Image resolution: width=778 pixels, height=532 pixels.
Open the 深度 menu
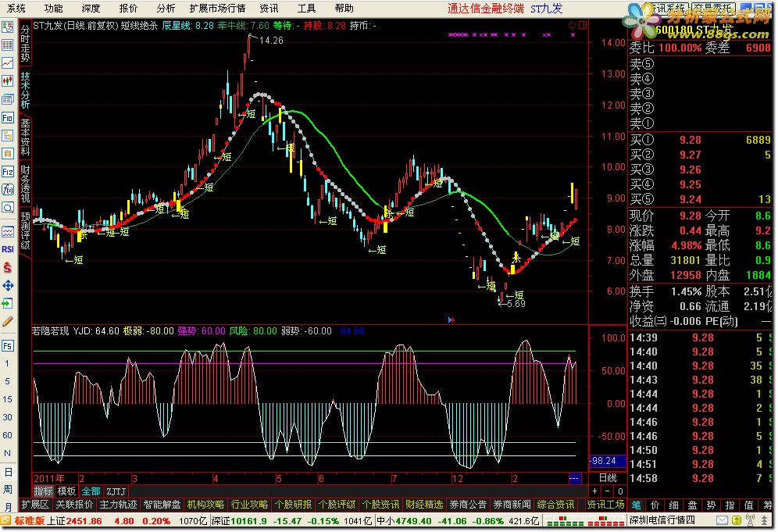pyautogui.click(x=91, y=9)
